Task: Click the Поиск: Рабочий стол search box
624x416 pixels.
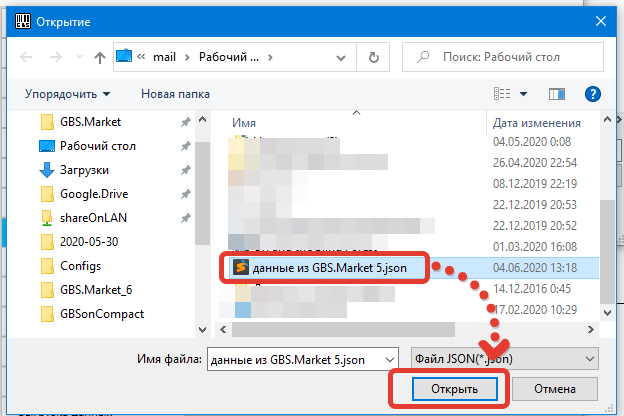Action: coord(520,57)
